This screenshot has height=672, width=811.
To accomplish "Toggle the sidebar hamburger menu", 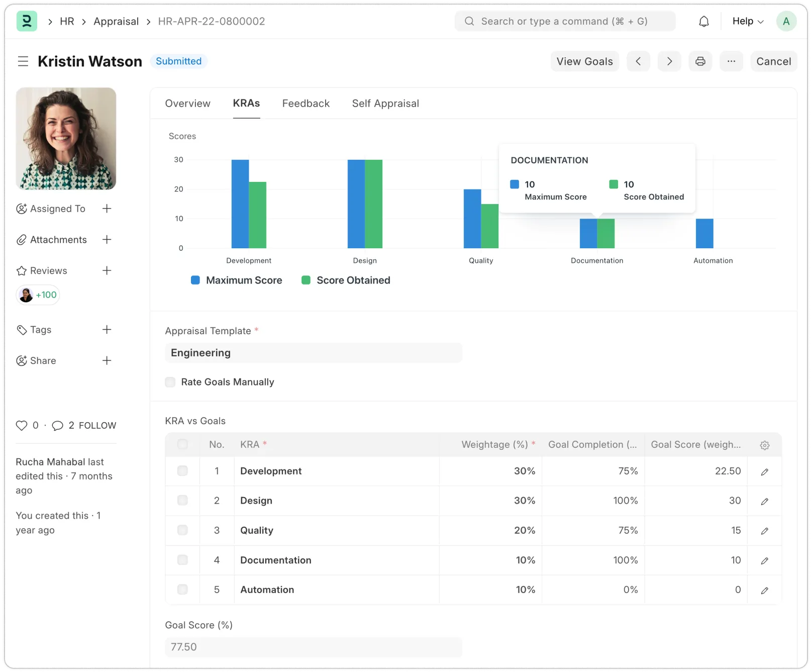I will (x=23, y=61).
